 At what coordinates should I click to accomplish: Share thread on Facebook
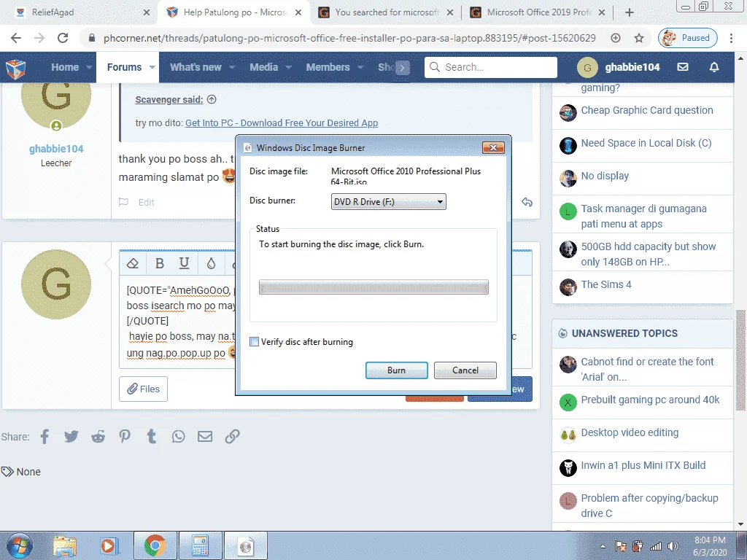pyautogui.click(x=44, y=436)
